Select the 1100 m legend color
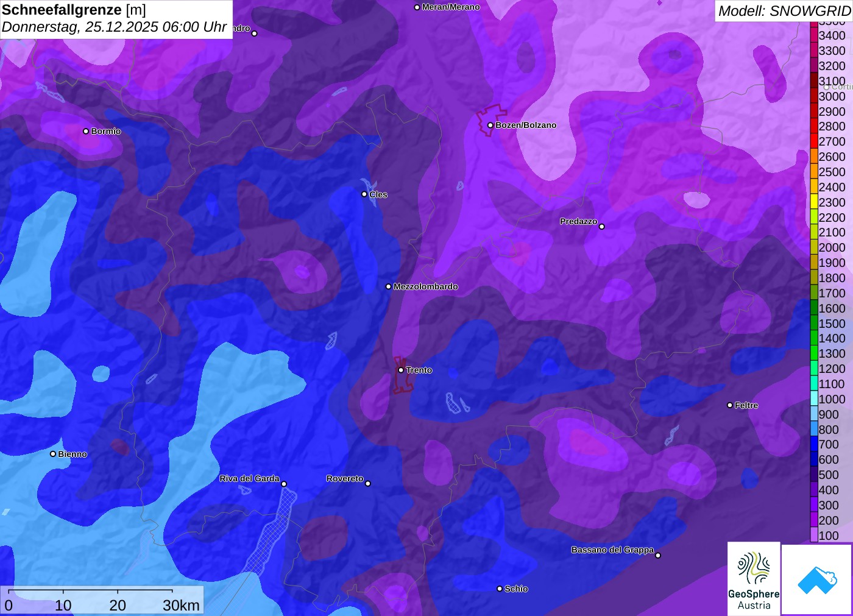Image resolution: width=853 pixels, height=616 pixels. (813, 384)
